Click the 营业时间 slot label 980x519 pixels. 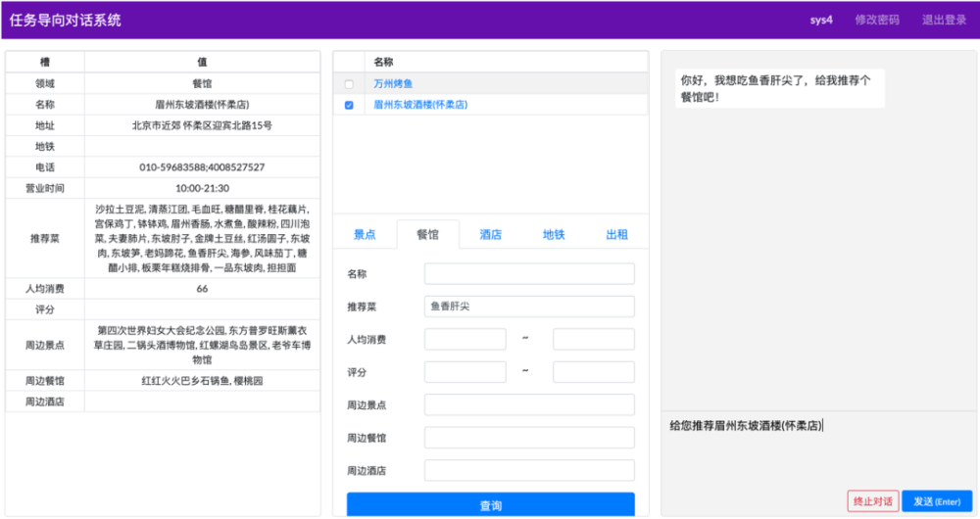point(45,188)
